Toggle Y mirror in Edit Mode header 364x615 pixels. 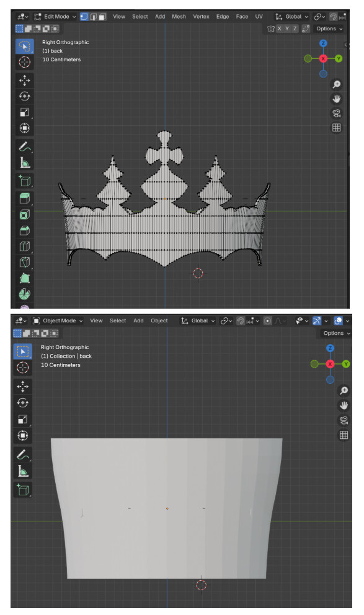(x=287, y=29)
